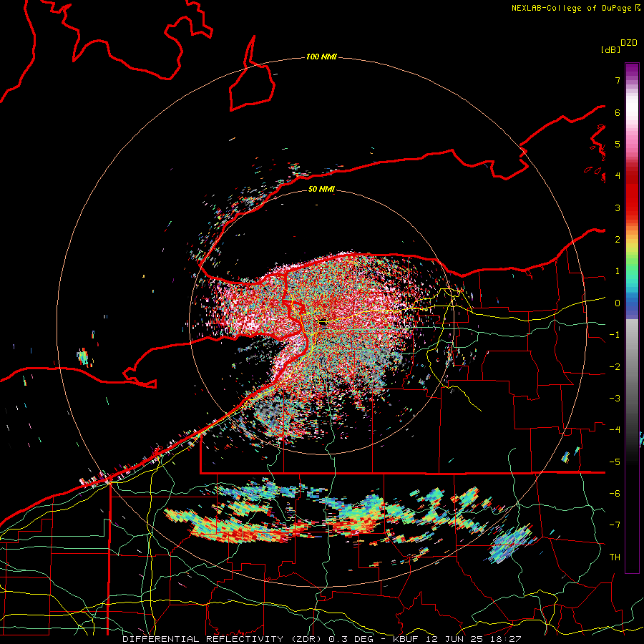Click the DZD product label above the scale

click(x=629, y=43)
